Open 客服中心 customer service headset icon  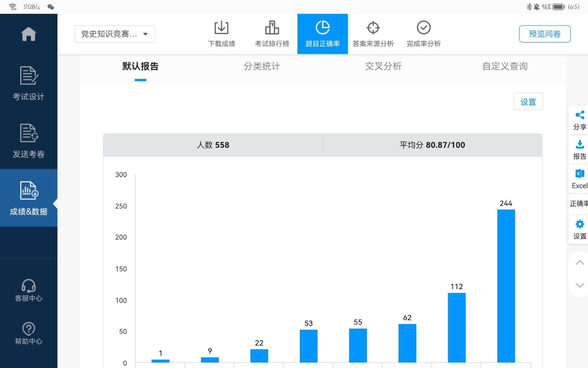(x=28, y=290)
